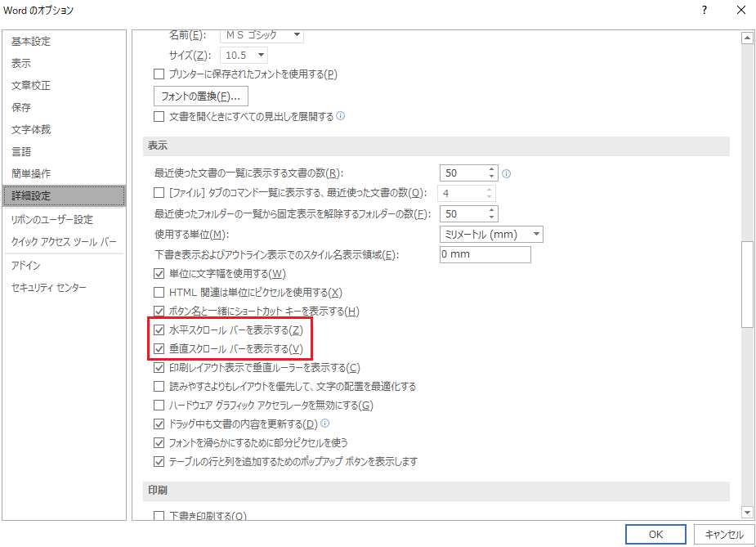This screenshot has height=547, width=756.
Task: Increase 固定表示を解除するフォルダーの数 spinner
Action: coord(491,210)
